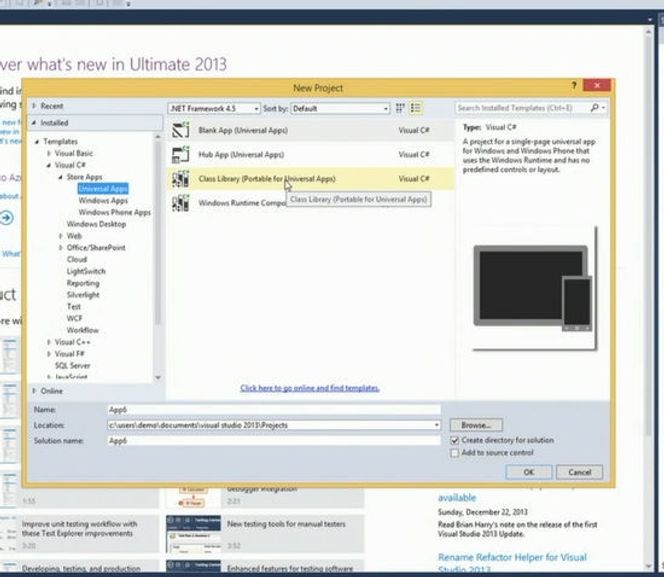664x577 pixels.
Task: Expand the Visual Basic tree node
Action: point(49,153)
